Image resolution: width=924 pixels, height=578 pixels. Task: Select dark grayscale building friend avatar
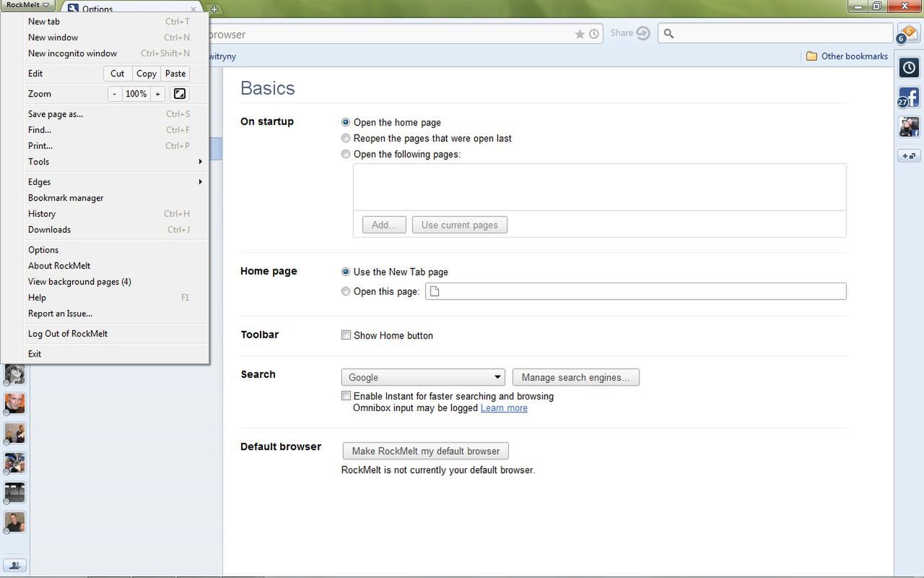click(x=15, y=492)
